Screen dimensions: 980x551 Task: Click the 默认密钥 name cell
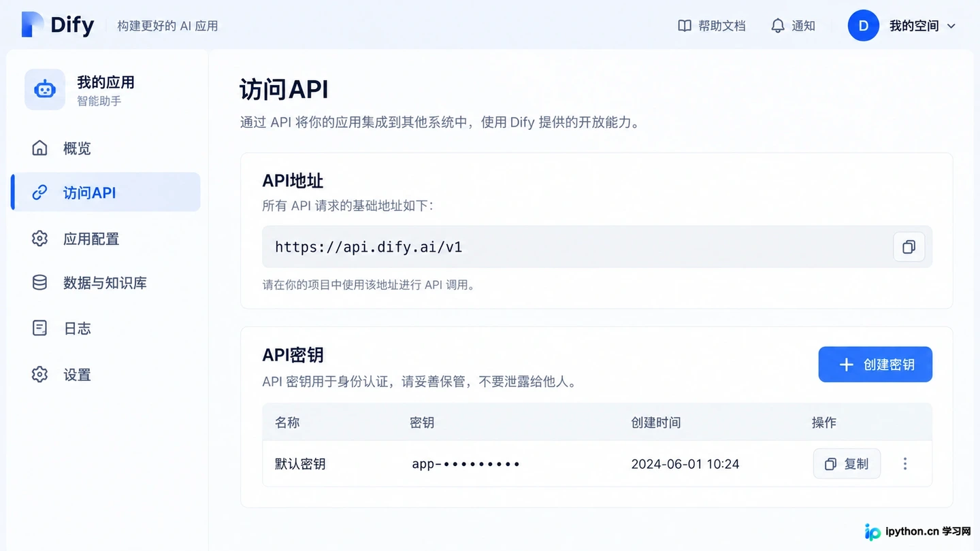tap(300, 464)
